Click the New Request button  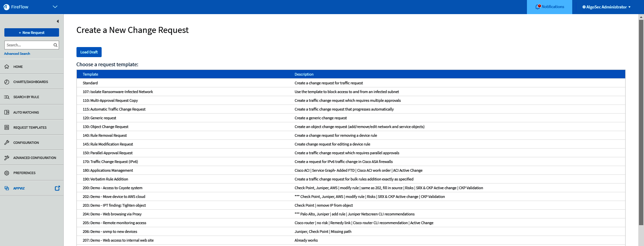32,33
